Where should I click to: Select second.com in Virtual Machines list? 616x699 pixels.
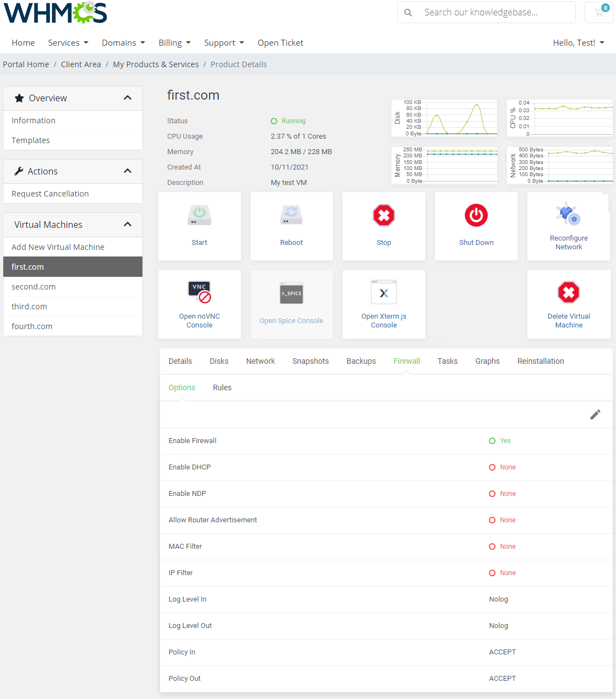[73, 287]
